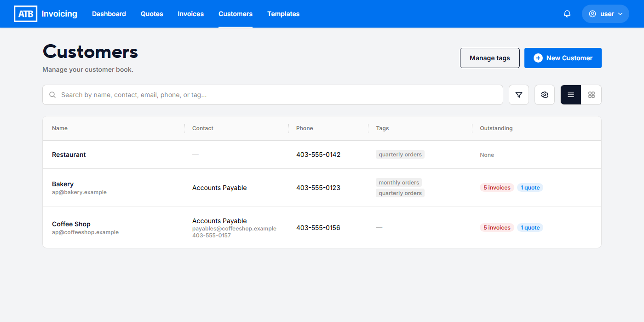Click the Outstanding column header
The image size is (644, 322).
[496, 128]
